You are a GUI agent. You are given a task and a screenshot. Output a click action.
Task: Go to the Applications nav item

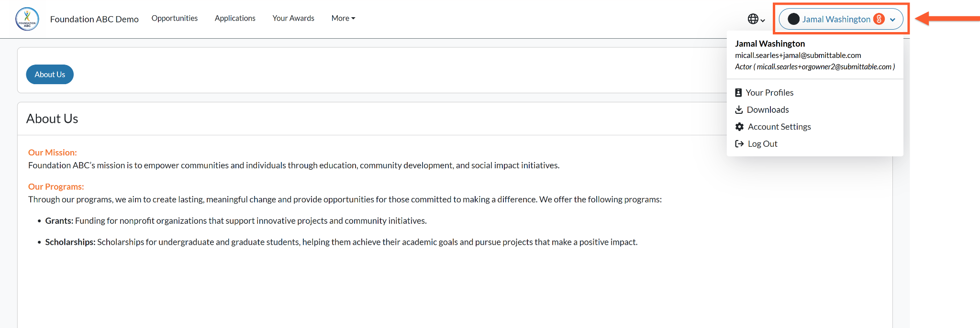(235, 18)
